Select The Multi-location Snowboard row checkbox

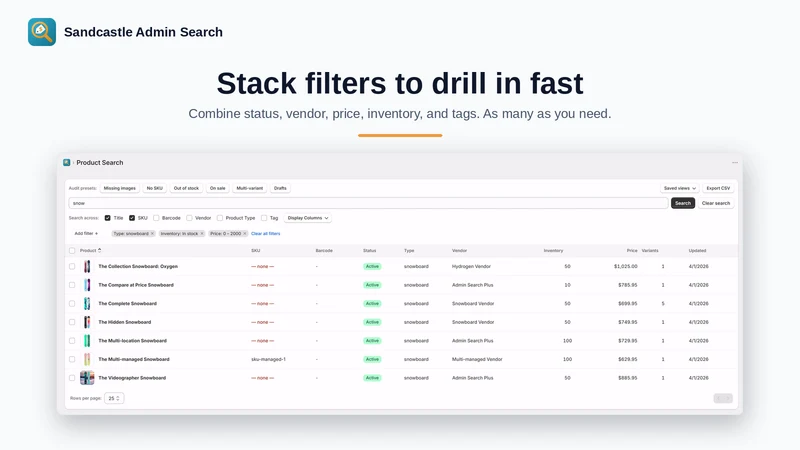(x=72, y=340)
